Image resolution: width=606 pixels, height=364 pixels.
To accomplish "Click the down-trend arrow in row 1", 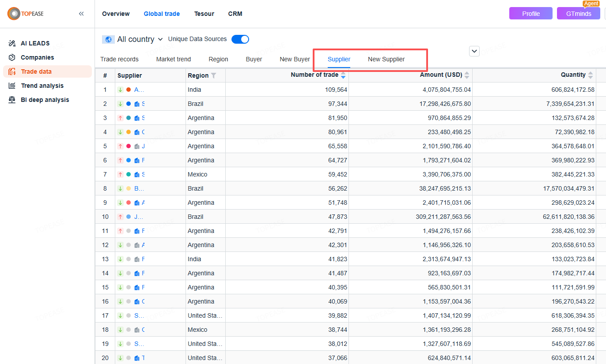I will tap(120, 90).
